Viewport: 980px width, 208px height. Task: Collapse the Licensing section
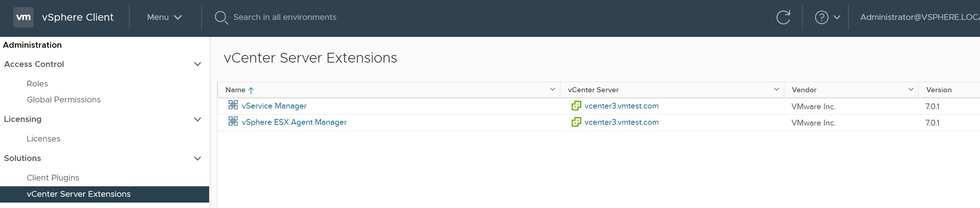pyautogui.click(x=198, y=119)
